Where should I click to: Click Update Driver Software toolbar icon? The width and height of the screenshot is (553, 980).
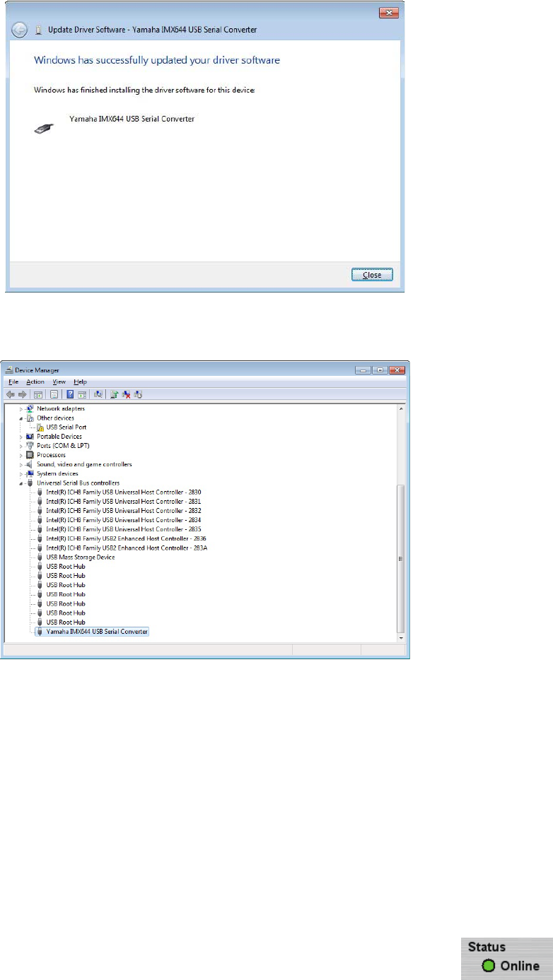[x=115, y=394]
